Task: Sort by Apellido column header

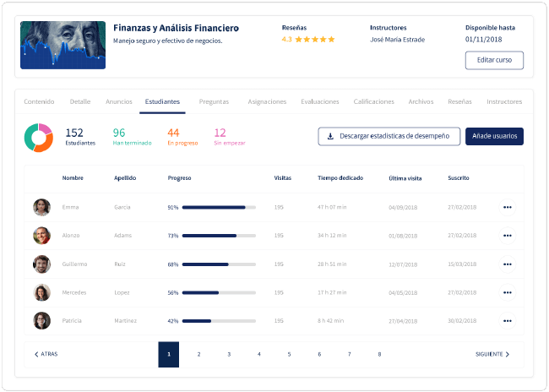Action: pyautogui.click(x=125, y=178)
